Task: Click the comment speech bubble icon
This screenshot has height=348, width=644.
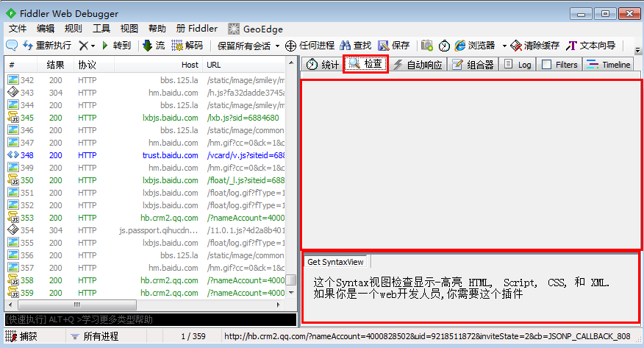Action: pyautogui.click(x=12, y=45)
